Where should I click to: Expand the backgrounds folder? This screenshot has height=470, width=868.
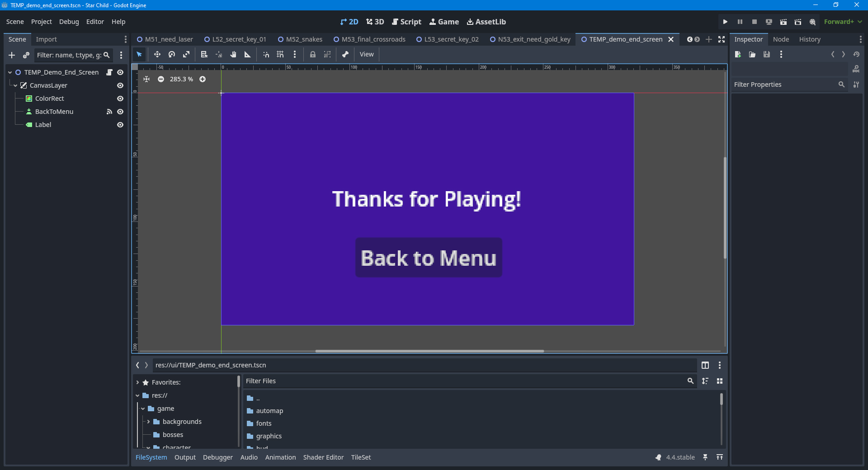click(148, 422)
